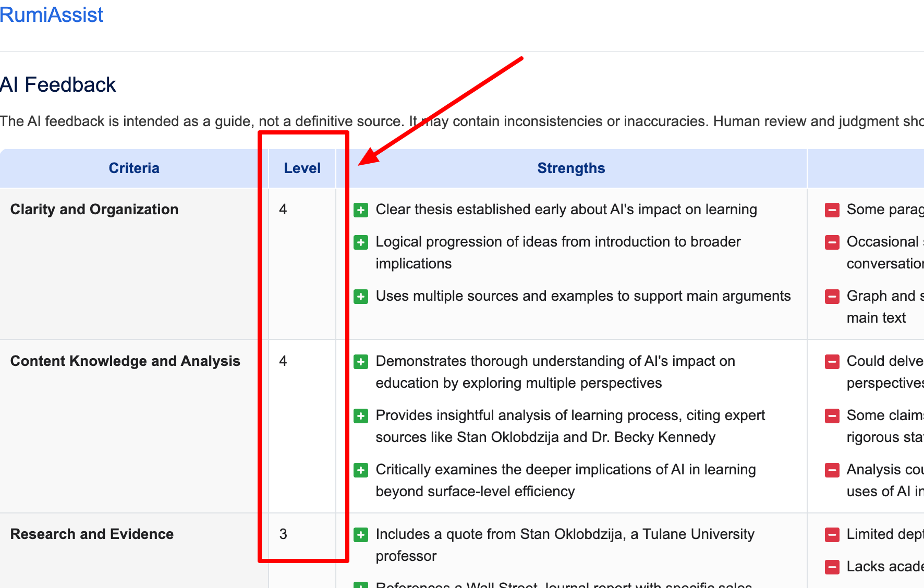The height and width of the screenshot is (588, 924).
Task: Click the minus icon beside could delve perspectives note
Action: [x=832, y=362]
